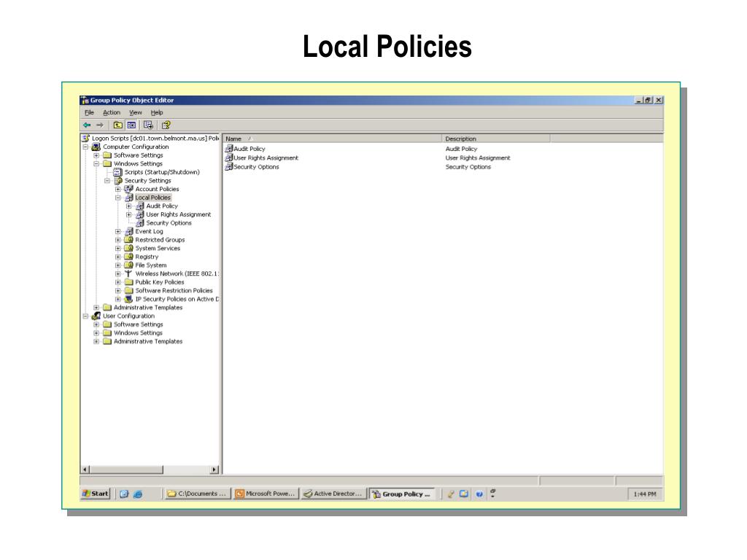747x560 pixels.
Task: Click the Event Log node icon
Action: 128,231
